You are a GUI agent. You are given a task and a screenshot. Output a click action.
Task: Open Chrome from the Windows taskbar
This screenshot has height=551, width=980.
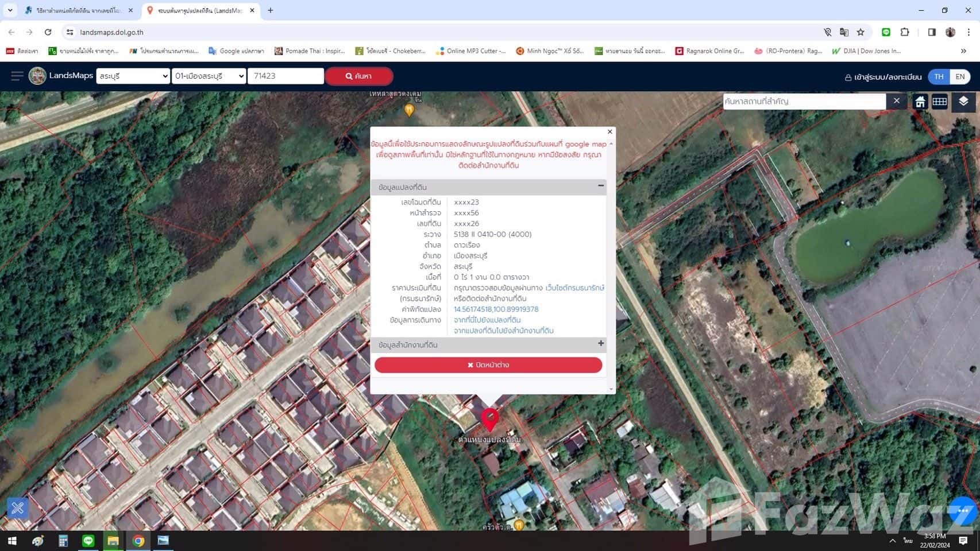click(138, 541)
